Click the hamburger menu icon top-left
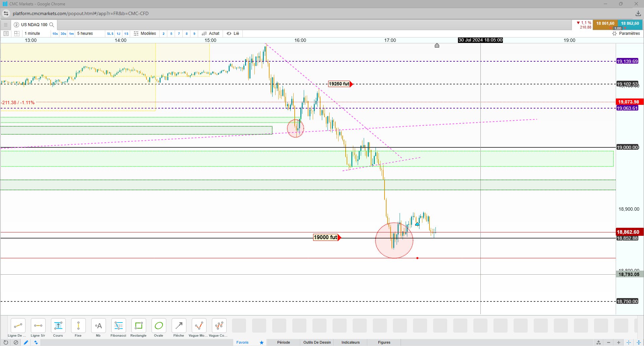 pyautogui.click(x=6, y=25)
